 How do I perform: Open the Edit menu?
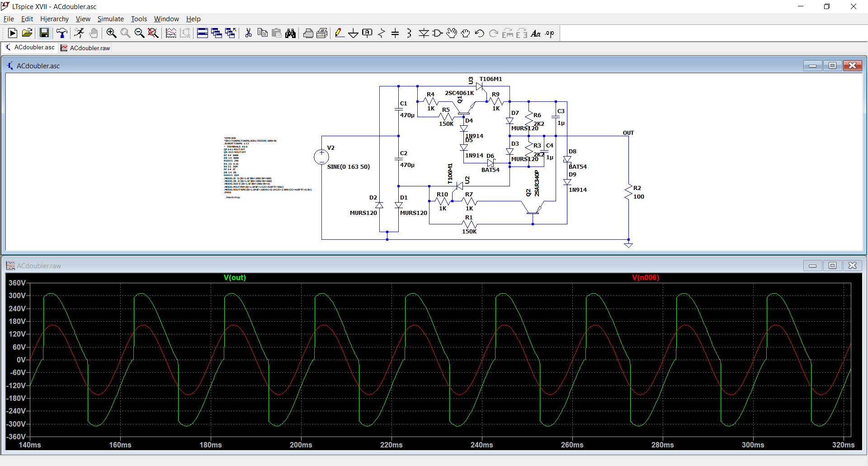pos(27,19)
